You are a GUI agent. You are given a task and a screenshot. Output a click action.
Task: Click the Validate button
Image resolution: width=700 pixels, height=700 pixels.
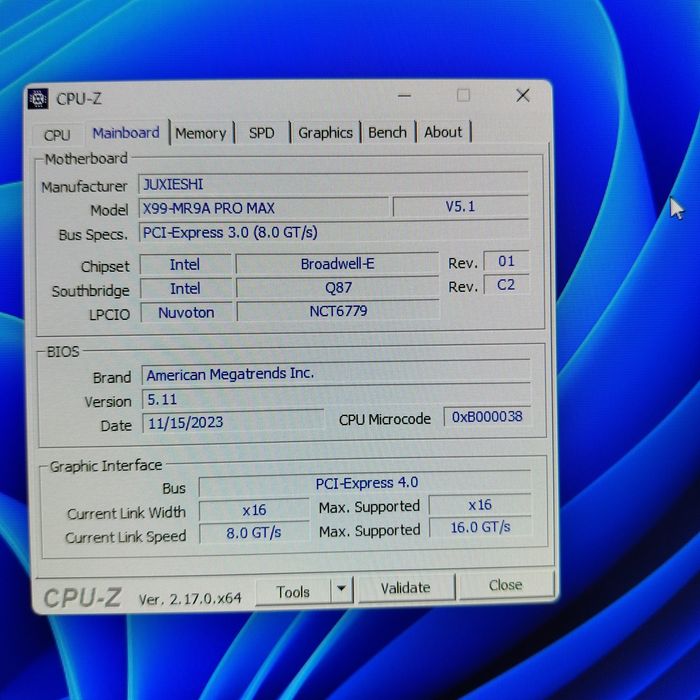click(406, 588)
